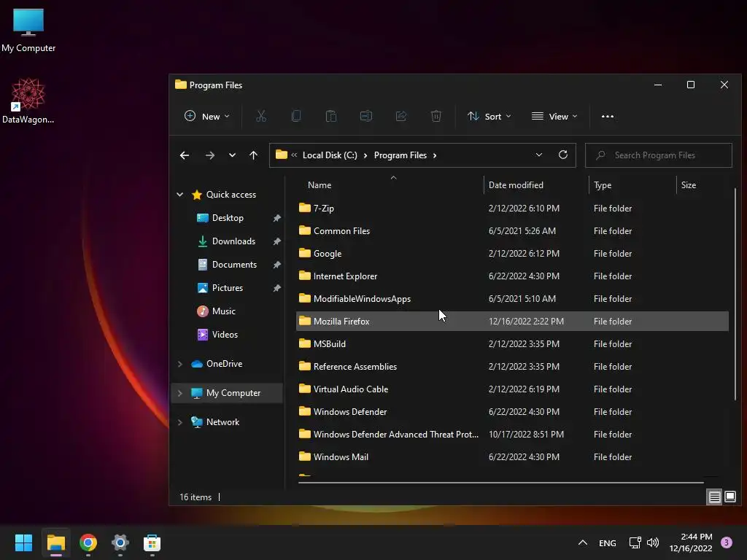The image size is (747, 560).
Task: Open the View dropdown menu
Action: click(x=554, y=116)
